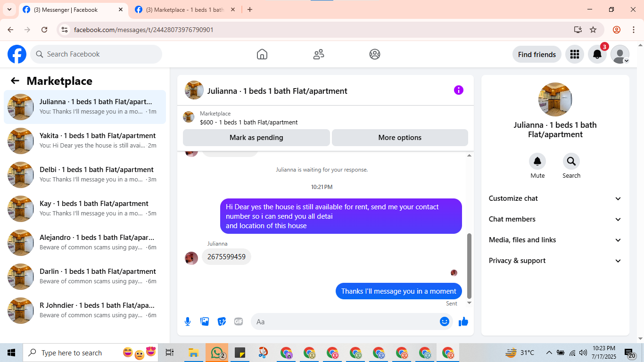Select the Julianna conversation in the list
644x362 pixels.
[x=85, y=107]
